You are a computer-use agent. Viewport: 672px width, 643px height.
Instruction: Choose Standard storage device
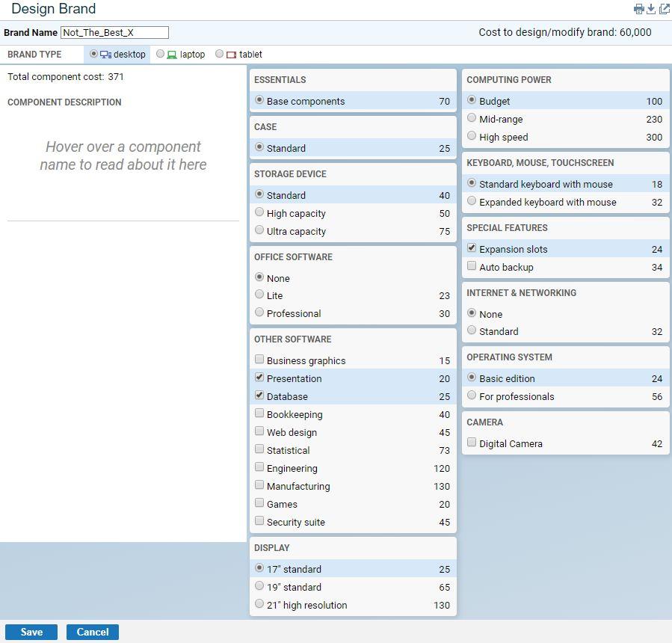point(259,194)
